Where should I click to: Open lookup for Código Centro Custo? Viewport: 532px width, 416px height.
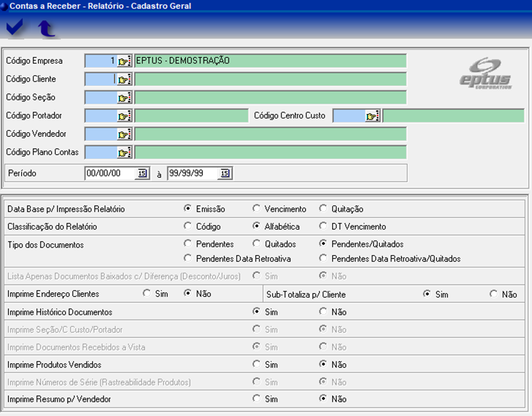coord(373,116)
